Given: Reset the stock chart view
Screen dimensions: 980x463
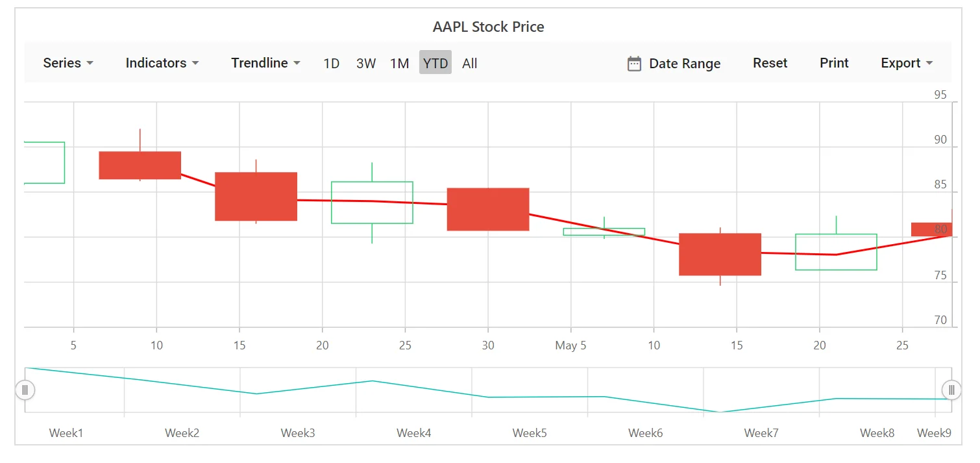Looking at the screenshot, I should pyautogui.click(x=770, y=63).
